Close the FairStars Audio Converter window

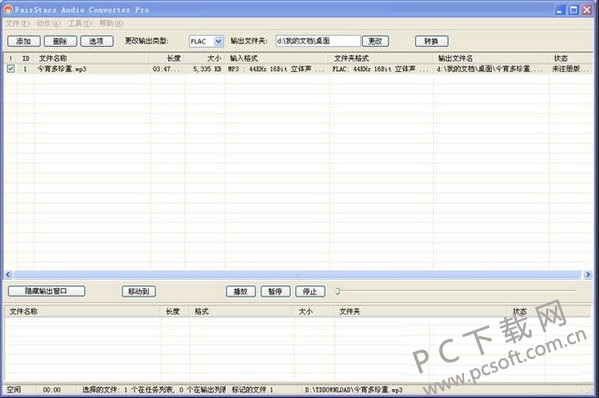tap(587, 10)
